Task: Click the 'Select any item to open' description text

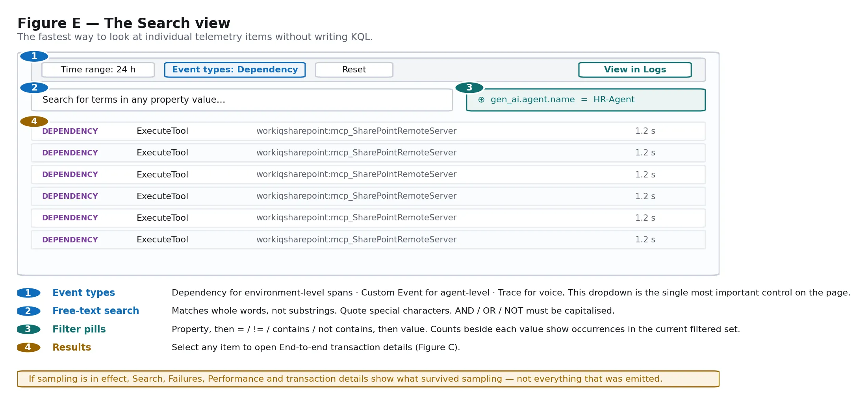Action: pyautogui.click(x=316, y=347)
